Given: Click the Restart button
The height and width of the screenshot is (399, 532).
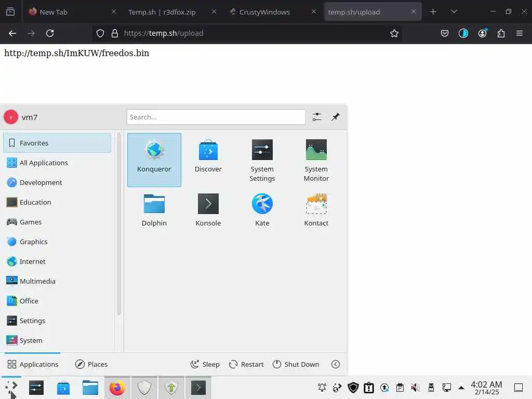Looking at the screenshot, I should tap(246, 364).
